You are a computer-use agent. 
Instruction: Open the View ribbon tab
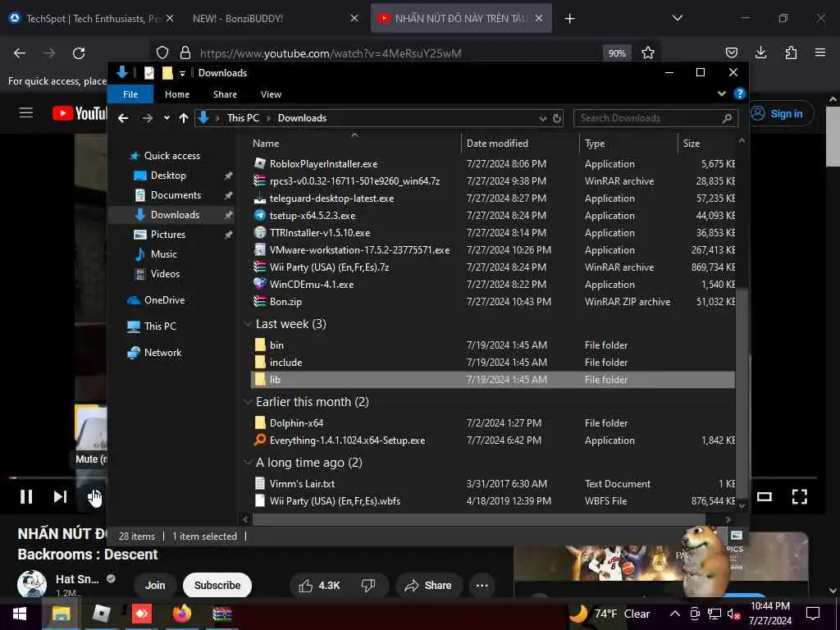(271, 94)
